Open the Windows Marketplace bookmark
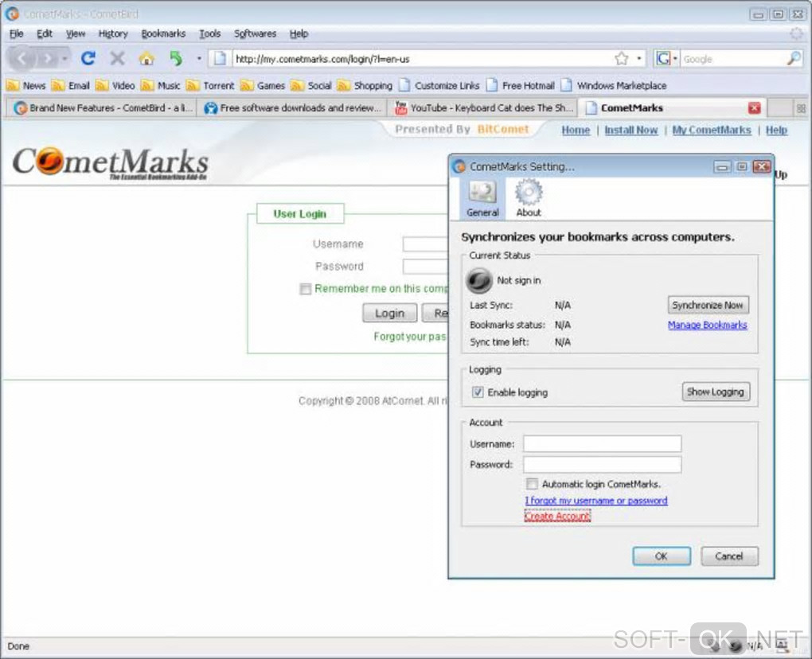The height and width of the screenshot is (659, 812). (614, 85)
